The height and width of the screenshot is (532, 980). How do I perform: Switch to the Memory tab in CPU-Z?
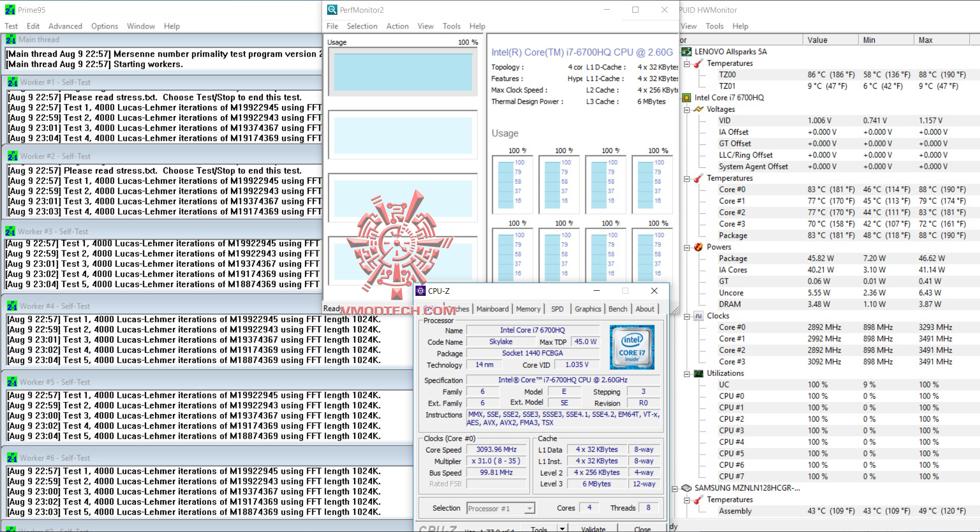point(528,309)
